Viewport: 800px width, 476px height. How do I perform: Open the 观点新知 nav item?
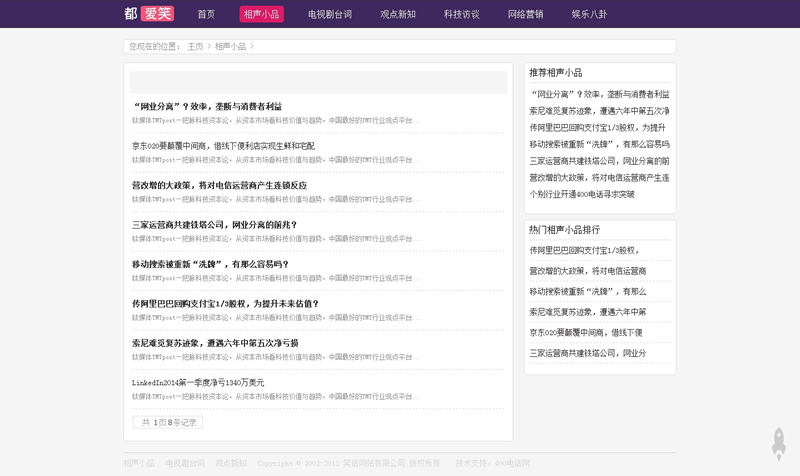pos(397,14)
